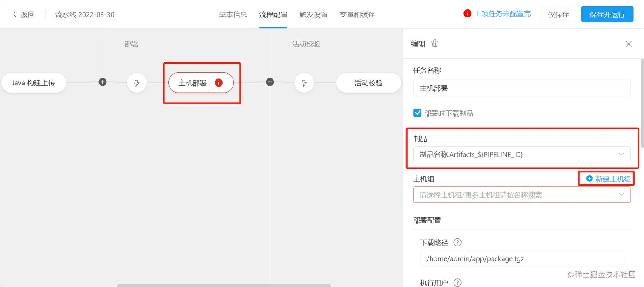Image resolution: width=644 pixels, height=287 pixels.
Task: Delete task with the trash icon
Action: [x=434, y=43]
